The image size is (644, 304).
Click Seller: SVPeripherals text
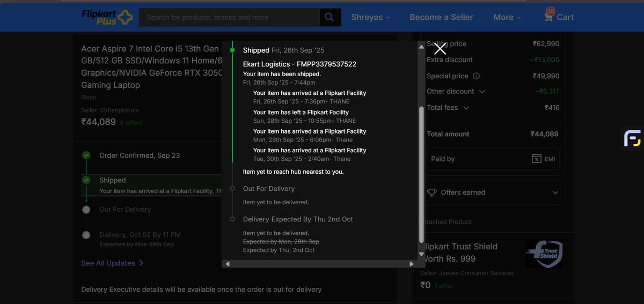pos(110,110)
